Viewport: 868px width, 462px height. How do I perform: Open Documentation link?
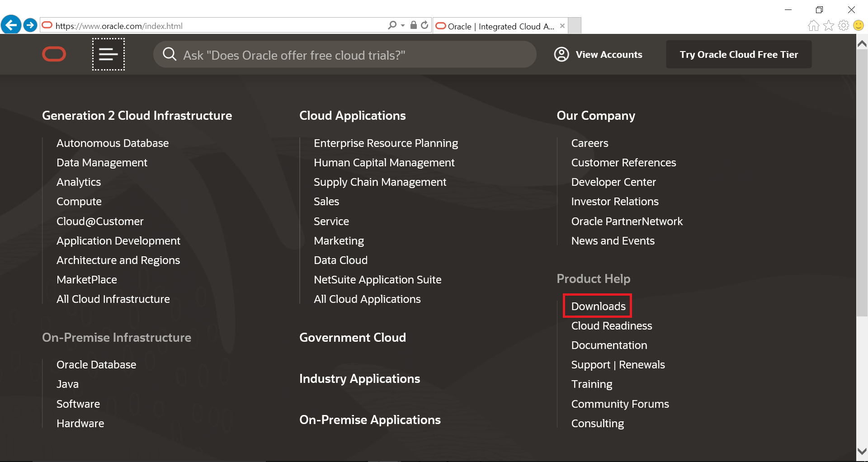(609, 345)
